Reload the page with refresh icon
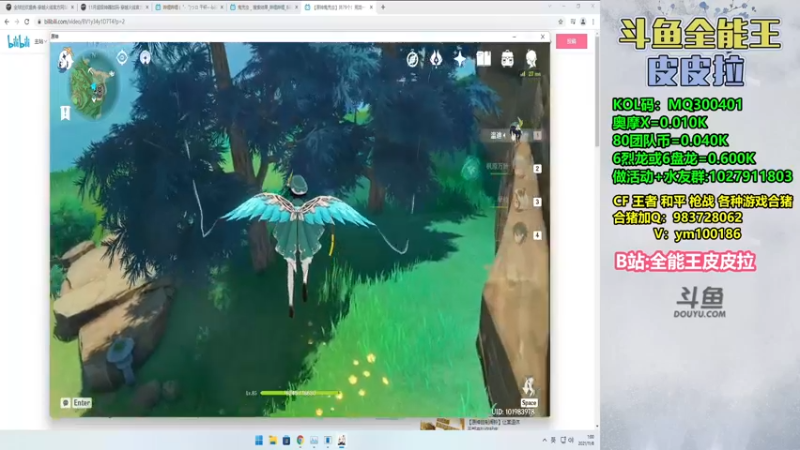This screenshot has height=450, width=800. pyautogui.click(x=27, y=21)
